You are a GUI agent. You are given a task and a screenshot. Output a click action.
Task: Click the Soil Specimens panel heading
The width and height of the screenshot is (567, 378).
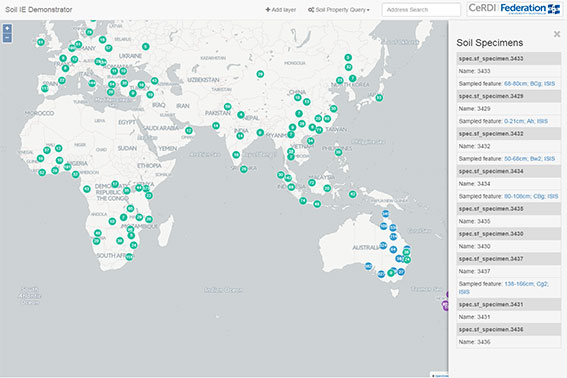490,43
